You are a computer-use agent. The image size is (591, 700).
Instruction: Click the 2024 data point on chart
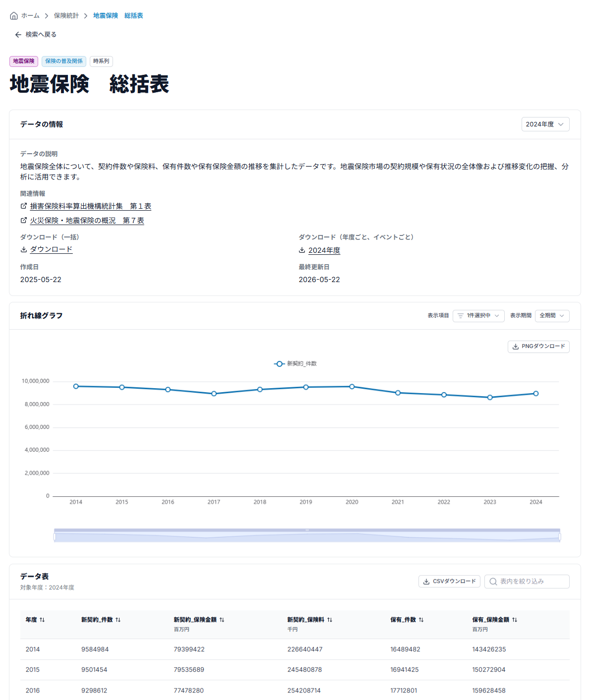pos(536,394)
